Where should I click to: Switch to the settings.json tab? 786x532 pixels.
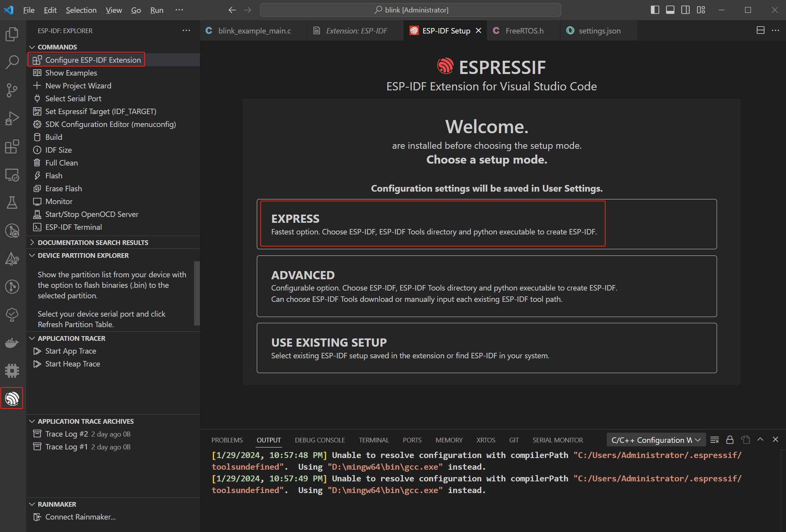pyautogui.click(x=599, y=30)
